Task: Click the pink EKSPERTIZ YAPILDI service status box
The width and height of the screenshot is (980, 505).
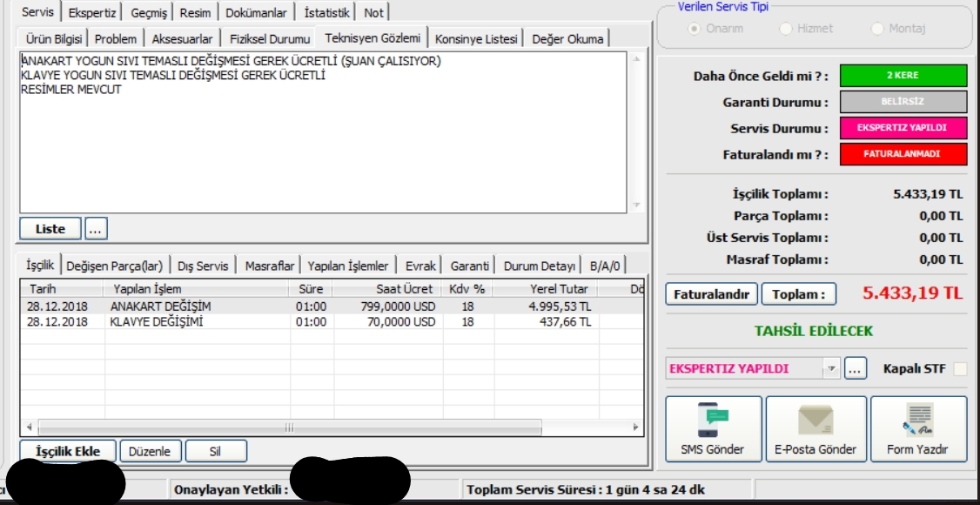Action: pyautogui.click(x=903, y=127)
